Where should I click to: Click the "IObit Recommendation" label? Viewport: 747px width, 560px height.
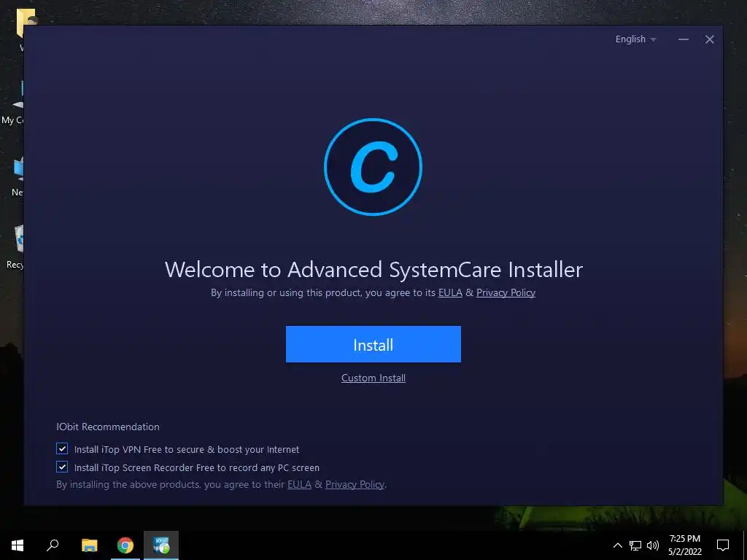pyautogui.click(x=108, y=427)
